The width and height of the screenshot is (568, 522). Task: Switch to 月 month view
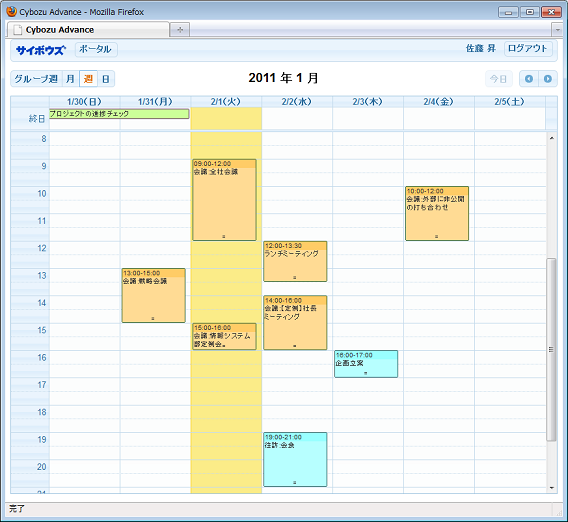click(x=71, y=79)
